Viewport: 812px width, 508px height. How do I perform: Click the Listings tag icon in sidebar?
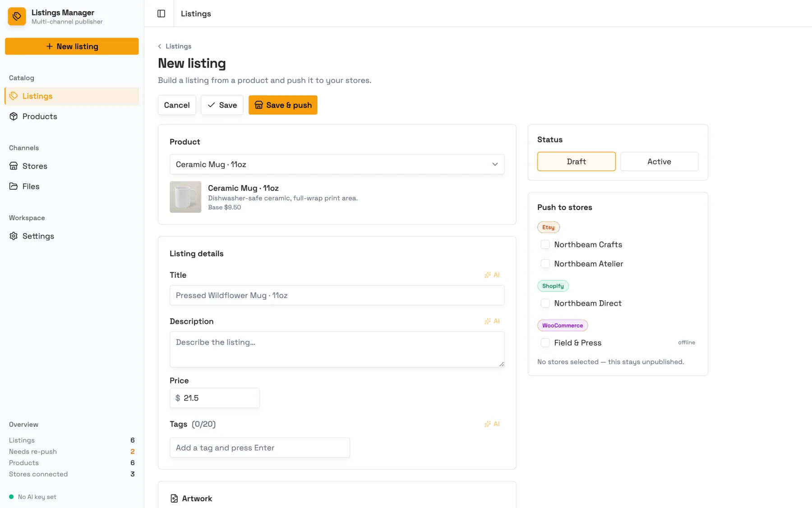pyautogui.click(x=14, y=96)
